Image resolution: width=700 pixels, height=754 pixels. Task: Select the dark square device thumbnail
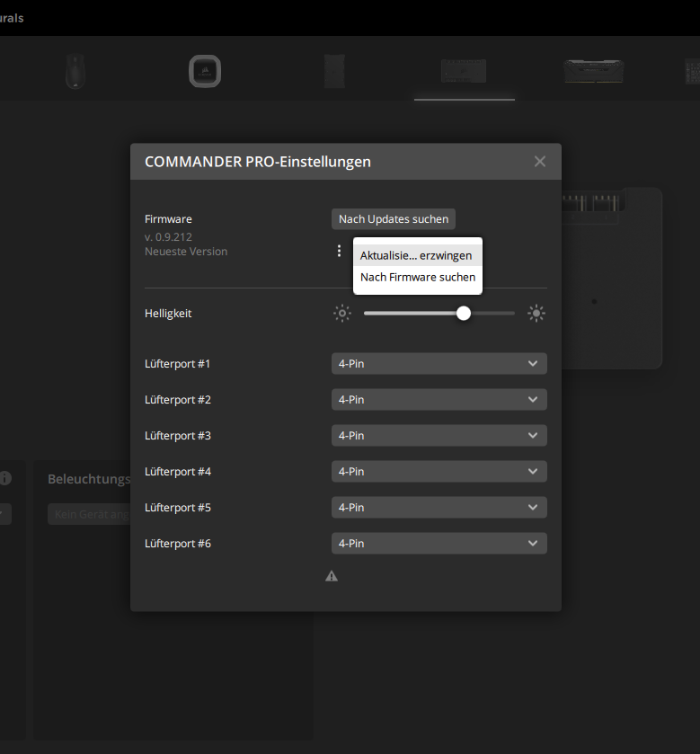point(334,71)
